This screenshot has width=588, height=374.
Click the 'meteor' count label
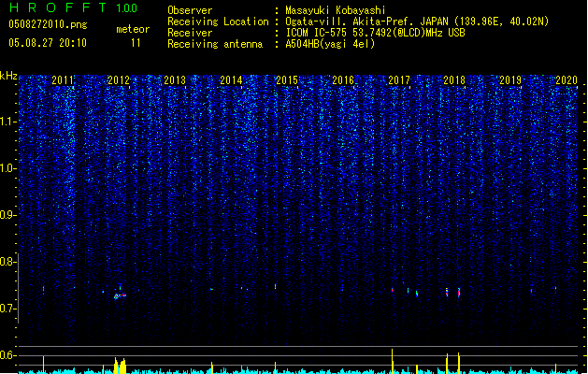pyautogui.click(x=133, y=29)
